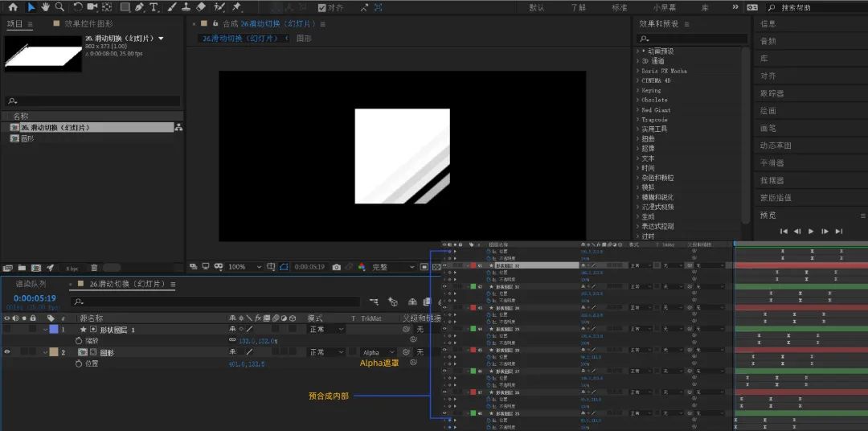This screenshot has height=431, width=868.
Task: Select the Puppet Pin tool
Action: (237, 7)
